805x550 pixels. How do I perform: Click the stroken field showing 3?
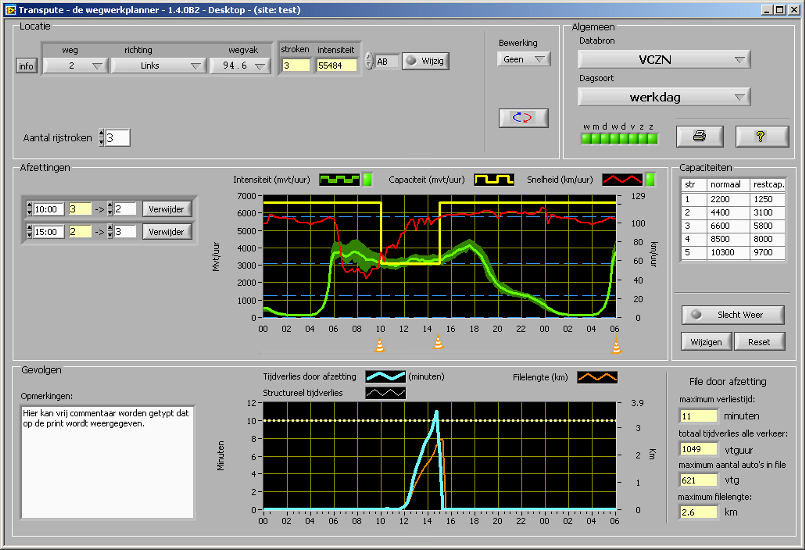296,65
